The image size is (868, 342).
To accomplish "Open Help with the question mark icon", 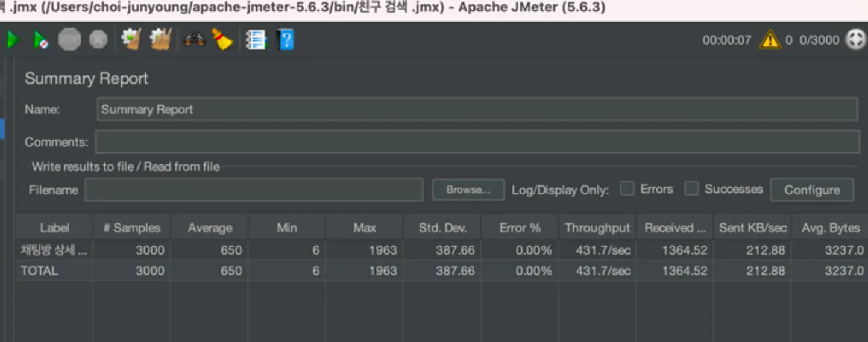I will tap(286, 40).
